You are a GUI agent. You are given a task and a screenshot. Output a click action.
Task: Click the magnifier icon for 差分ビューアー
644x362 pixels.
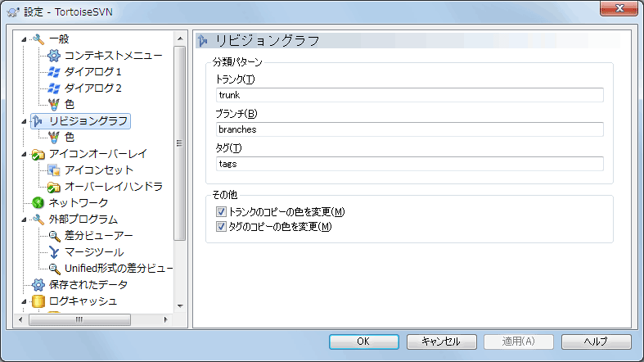[x=54, y=236]
